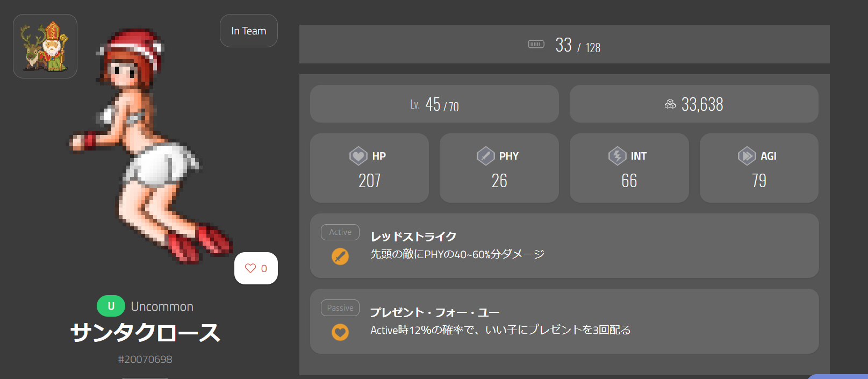This screenshot has height=379, width=868.
Task: Open the Saint Nicholas reindeer thumbnail
Action: (45, 46)
